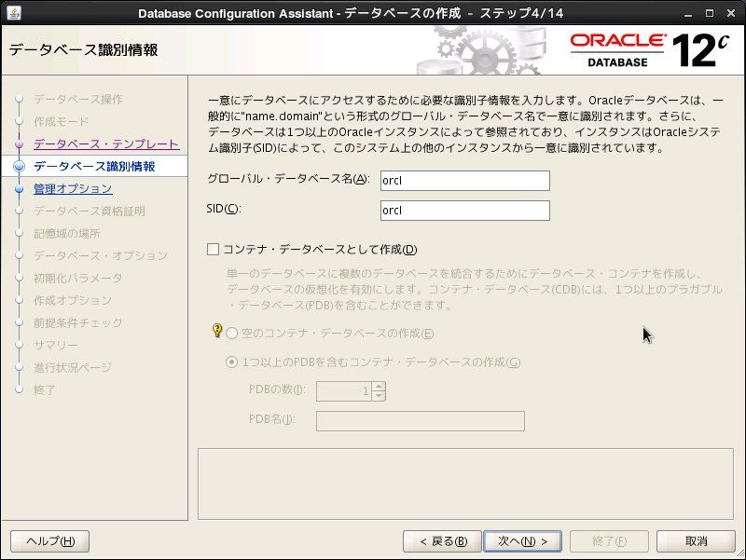Click 記憶域の場所 step in sidebar
The height and width of the screenshot is (560, 746).
66,234
